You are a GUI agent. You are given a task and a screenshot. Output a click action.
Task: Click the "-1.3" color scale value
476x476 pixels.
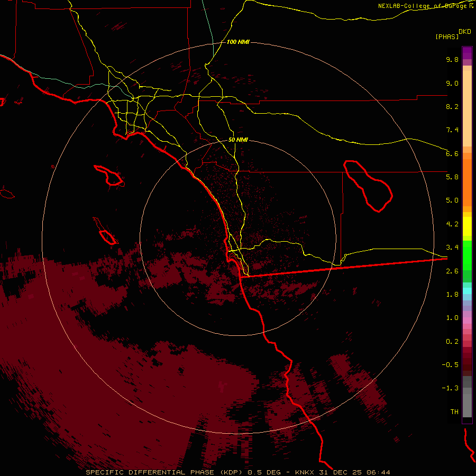point(450,388)
